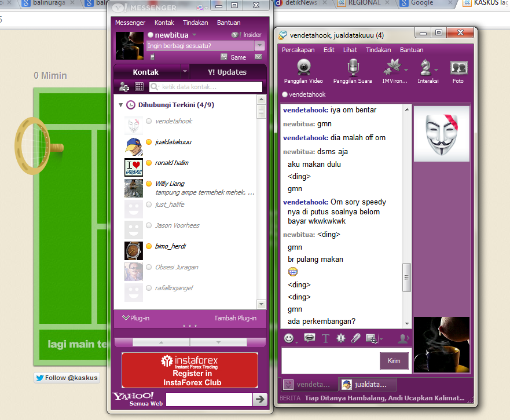
Task: Switch to vendeta... conversation tab
Action: [309, 385]
